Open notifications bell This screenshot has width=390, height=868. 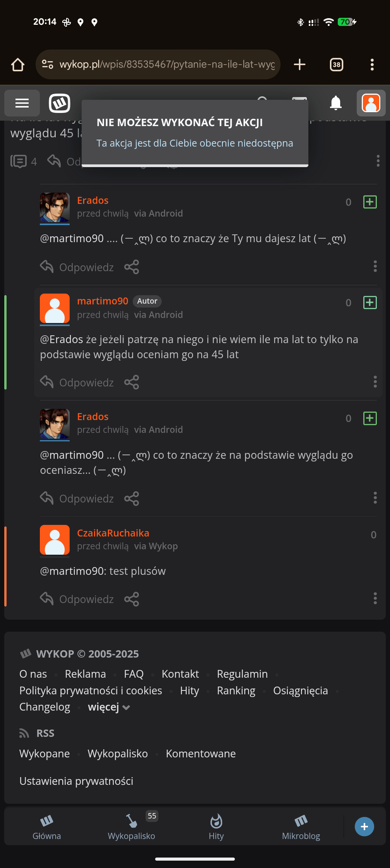(335, 103)
